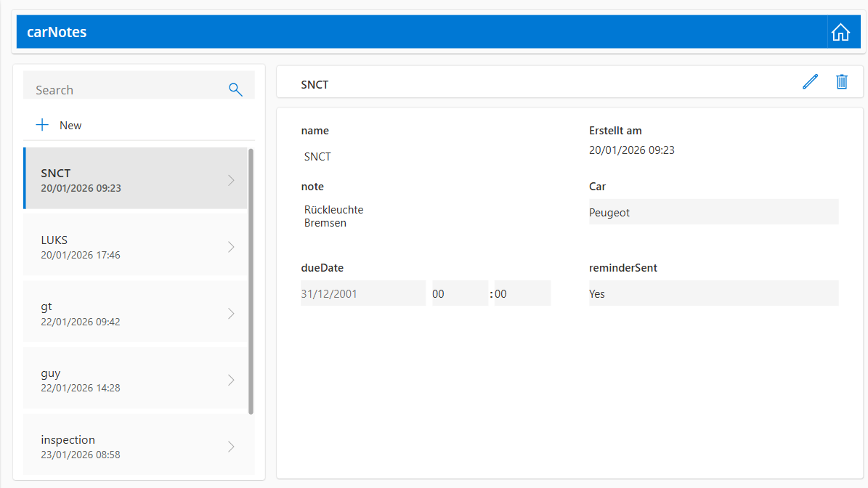Click the reminderSent label
This screenshot has width=868, height=488.
(x=622, y=268)
